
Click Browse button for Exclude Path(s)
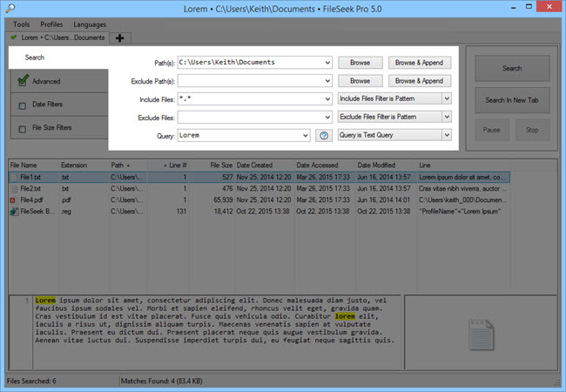[360, 81]
